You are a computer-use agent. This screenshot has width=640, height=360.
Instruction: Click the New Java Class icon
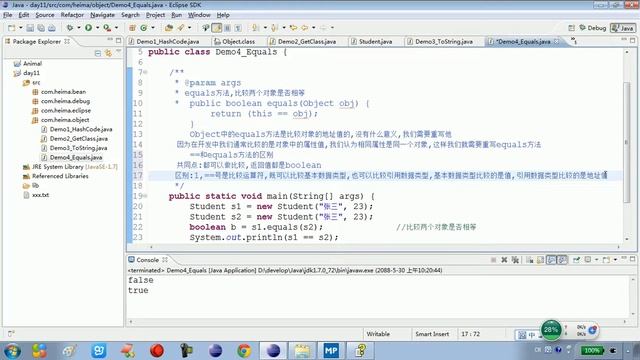pyautogui.click(x=144, y=28)
